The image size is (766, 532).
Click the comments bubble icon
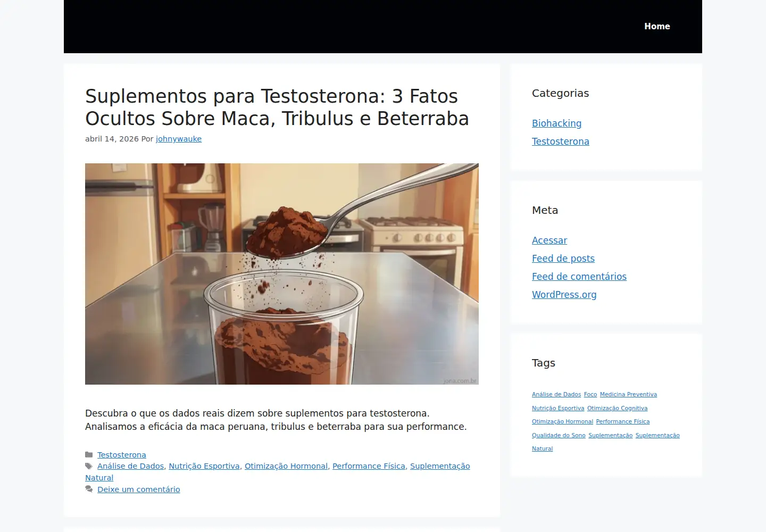[x=89, y=489]
